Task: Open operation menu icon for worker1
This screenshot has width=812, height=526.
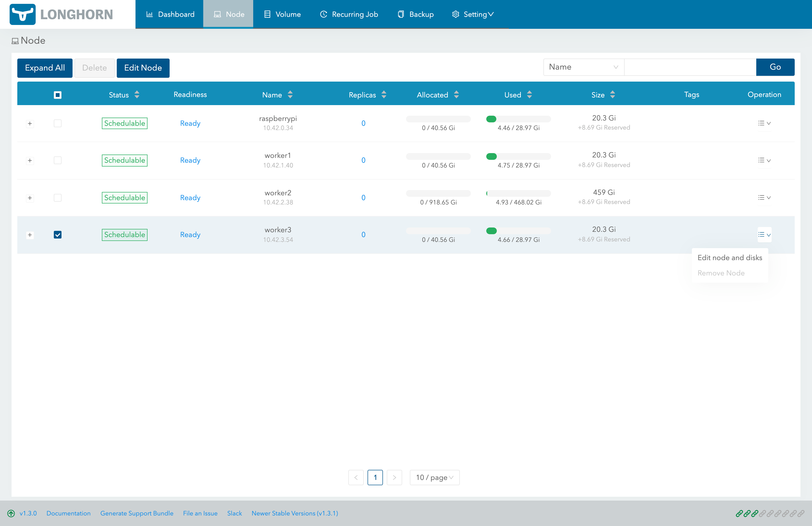Action: pyautogui.click(x=764, y=160)
